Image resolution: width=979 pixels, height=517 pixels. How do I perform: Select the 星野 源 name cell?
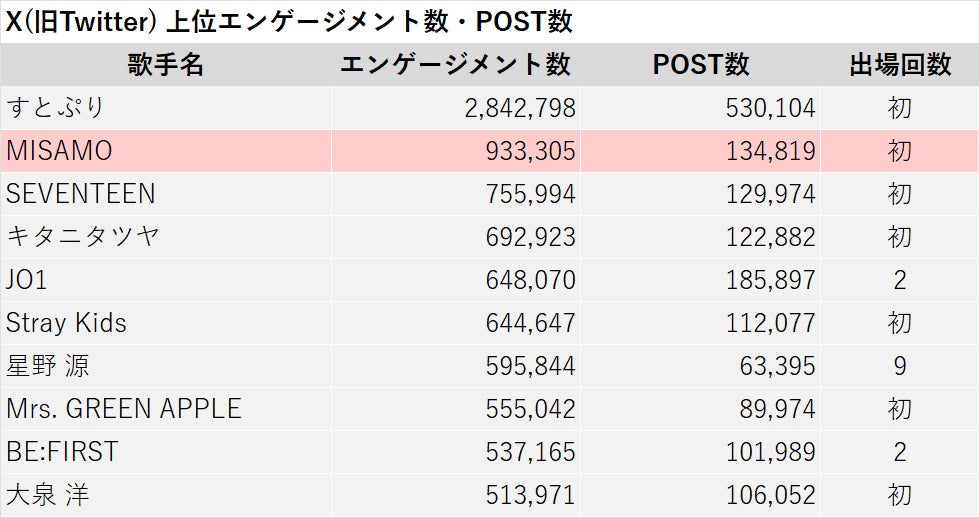click(48, 366)
